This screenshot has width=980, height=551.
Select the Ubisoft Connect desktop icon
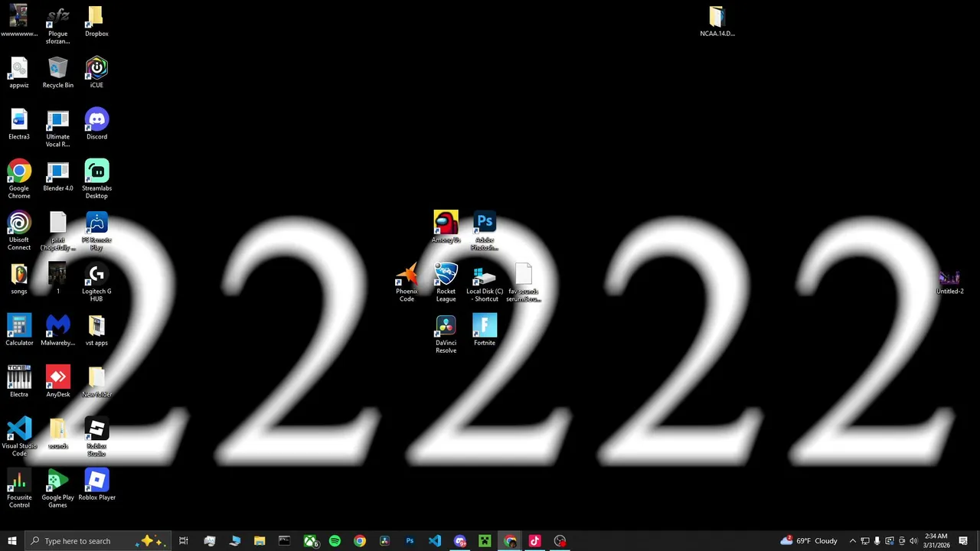19,230
